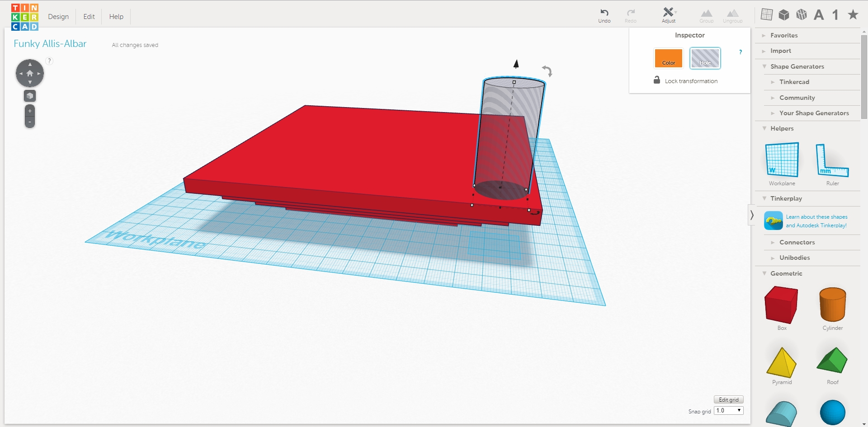Viewport: 868px width, 427px height.
Task: Fit view to the selected shape
Action: (30, 96)
